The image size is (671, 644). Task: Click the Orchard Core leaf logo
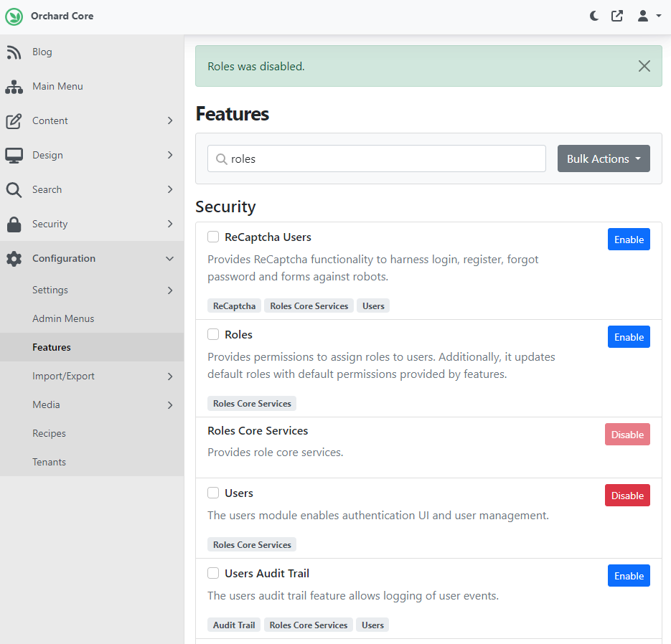14,16
